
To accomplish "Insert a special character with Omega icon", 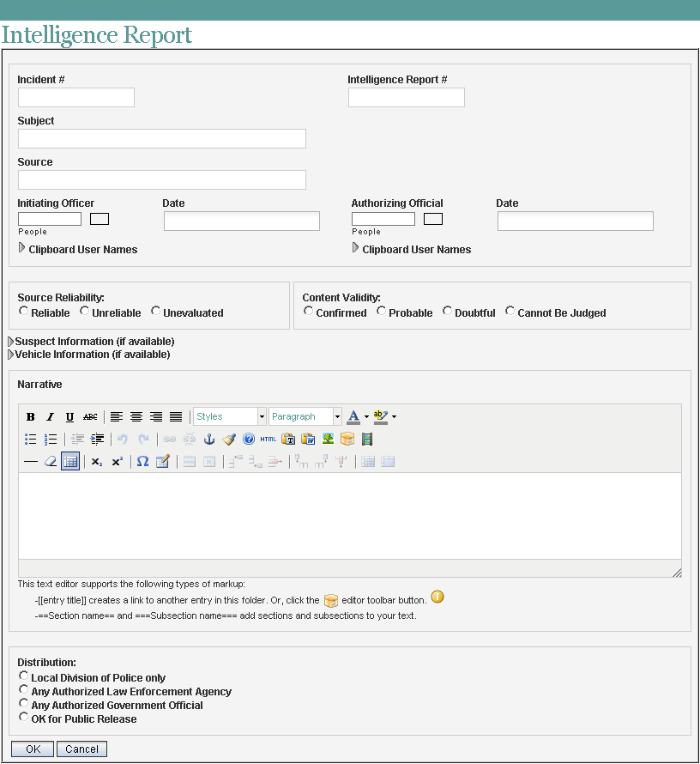I will [x=142, y=462].
